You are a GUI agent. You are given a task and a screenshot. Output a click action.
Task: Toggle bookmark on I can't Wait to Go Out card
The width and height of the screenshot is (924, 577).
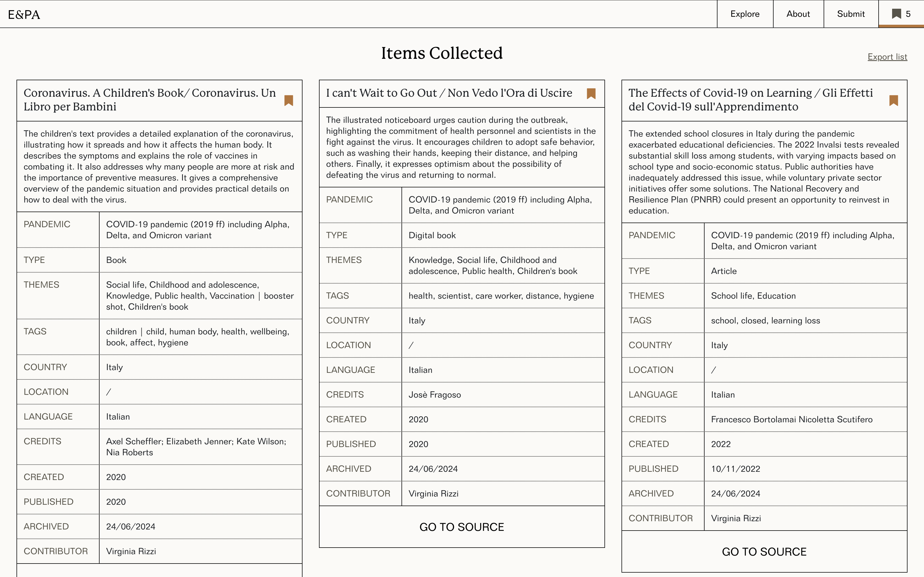pos(591,93)
